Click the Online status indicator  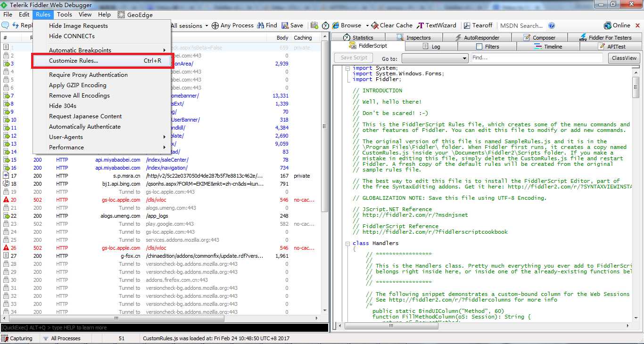pos(617,25)
